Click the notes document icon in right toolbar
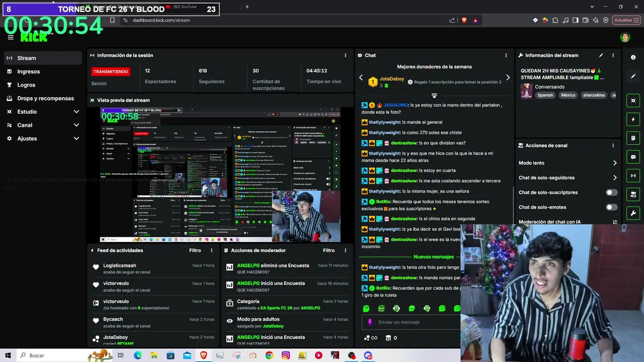Viewport: 644px width, 362px height. click(633, 138)
